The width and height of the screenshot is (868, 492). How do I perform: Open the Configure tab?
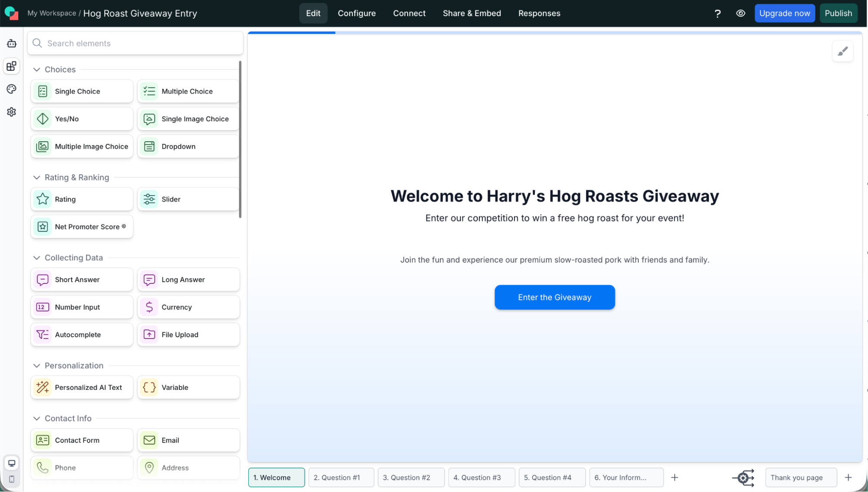(x=356, y=13)
